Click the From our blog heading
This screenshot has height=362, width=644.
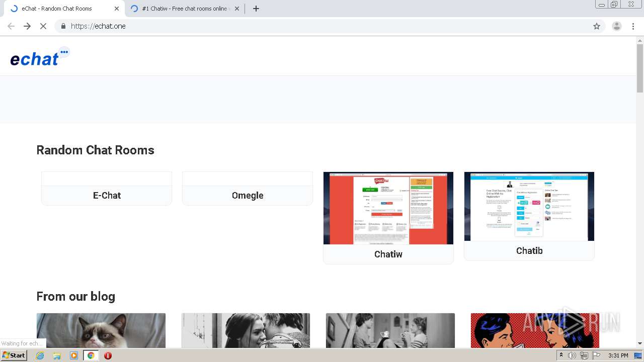click(x=76, y=296)
